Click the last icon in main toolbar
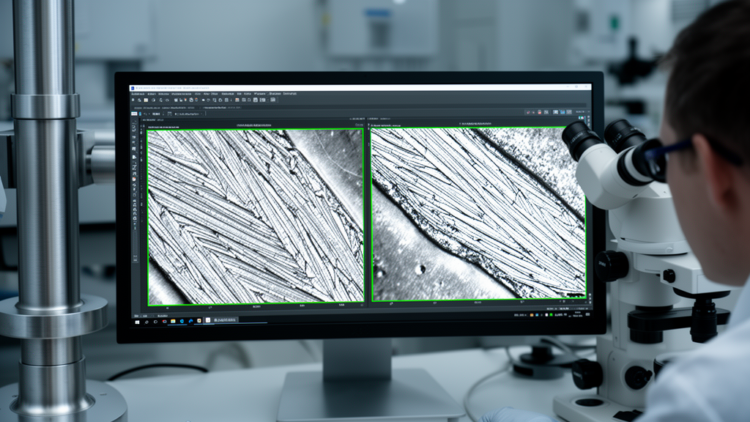This screenshot has height=422, width=750. coord(273,100)
